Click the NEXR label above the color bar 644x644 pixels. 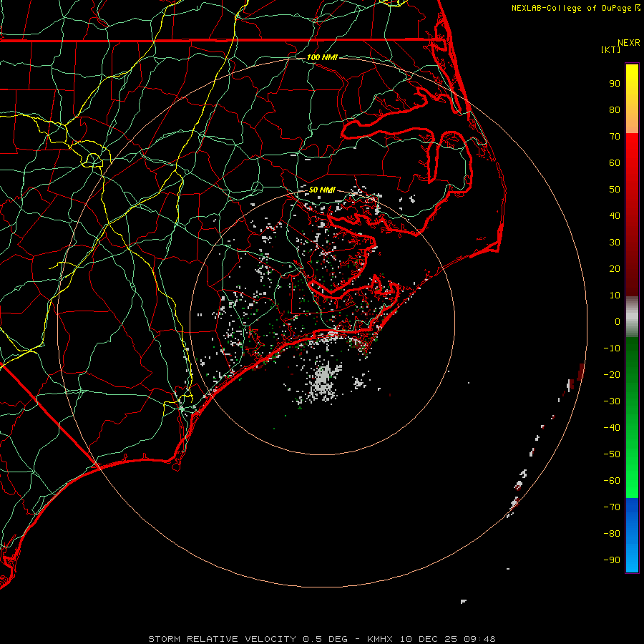coord(629,43)
